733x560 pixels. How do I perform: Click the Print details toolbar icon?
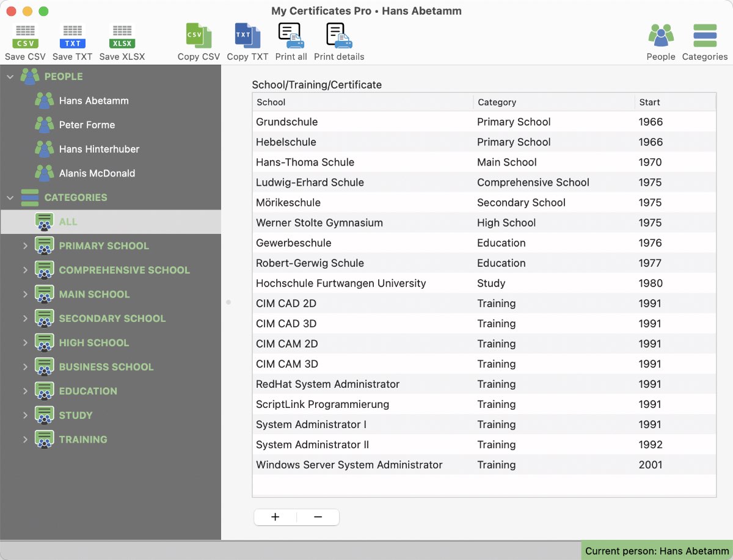pyautogui.click(x=339, y=36)
